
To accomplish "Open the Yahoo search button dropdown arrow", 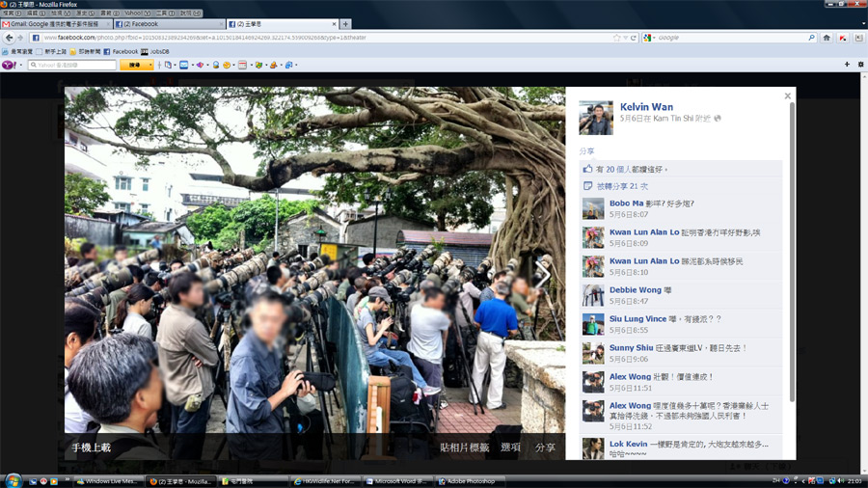I will [x=149, y=65].
